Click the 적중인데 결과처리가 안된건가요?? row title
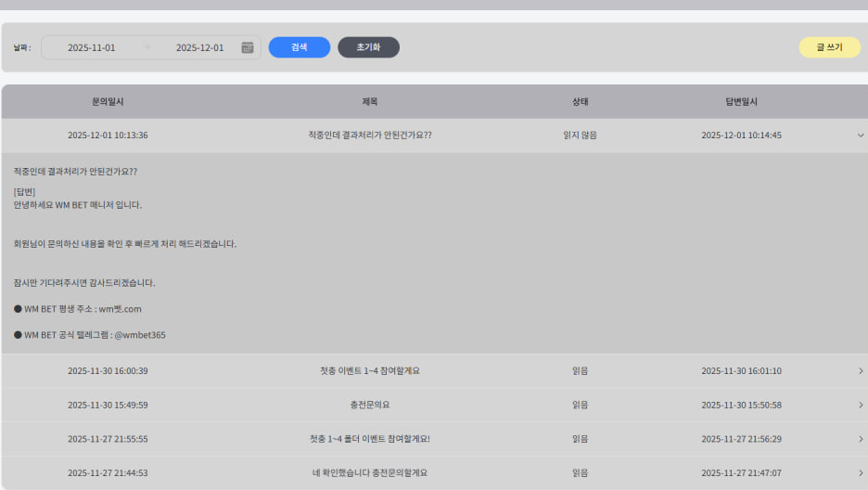Viewport: 868px width, 490px height. click(369, 135)
